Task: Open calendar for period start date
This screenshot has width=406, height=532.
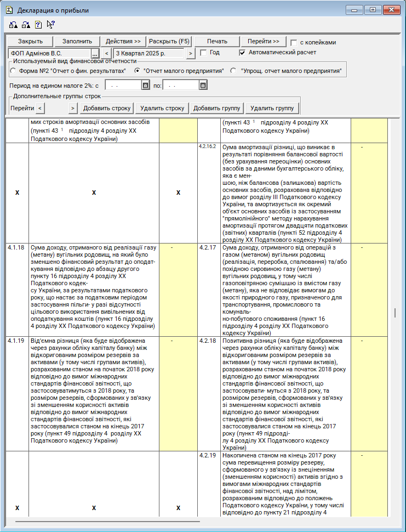Action: click(146, 86)
